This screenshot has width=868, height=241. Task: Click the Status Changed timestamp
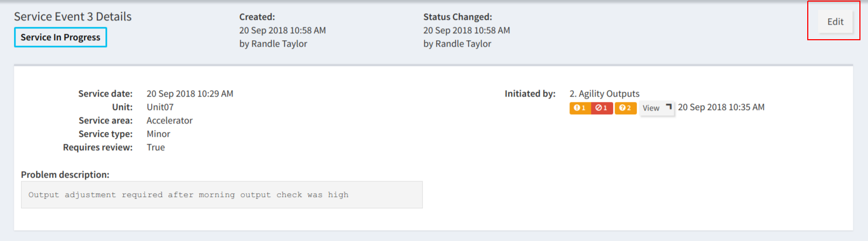466,30
